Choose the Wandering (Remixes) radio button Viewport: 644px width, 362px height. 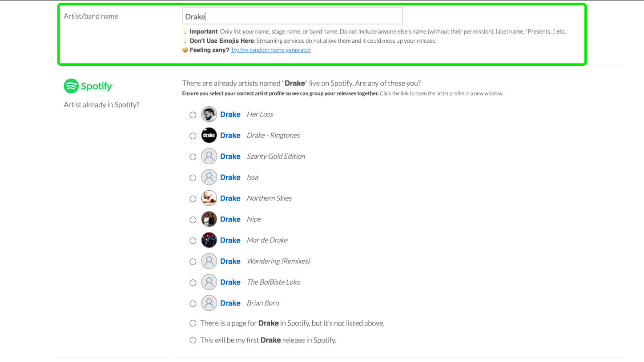pos(193,261)
